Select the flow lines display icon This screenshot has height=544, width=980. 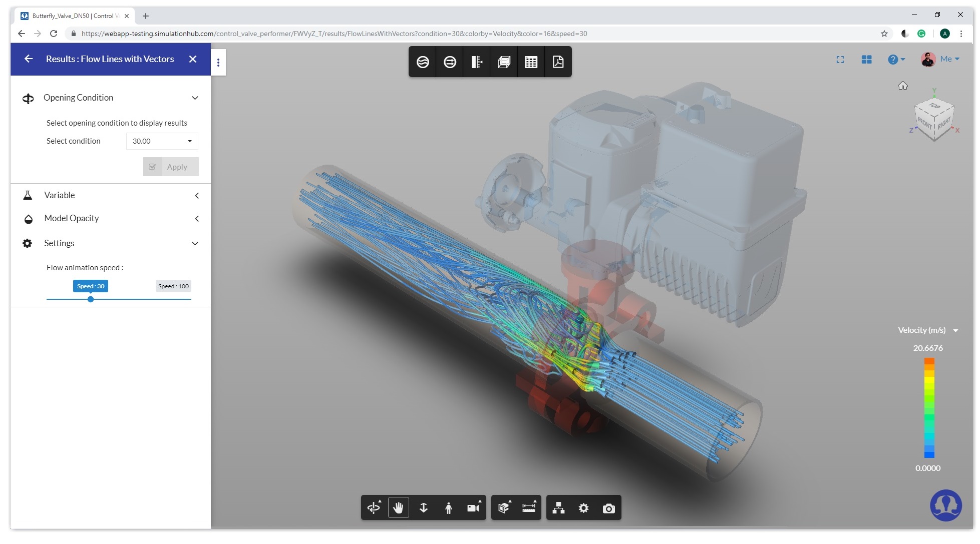click(424, 62)
